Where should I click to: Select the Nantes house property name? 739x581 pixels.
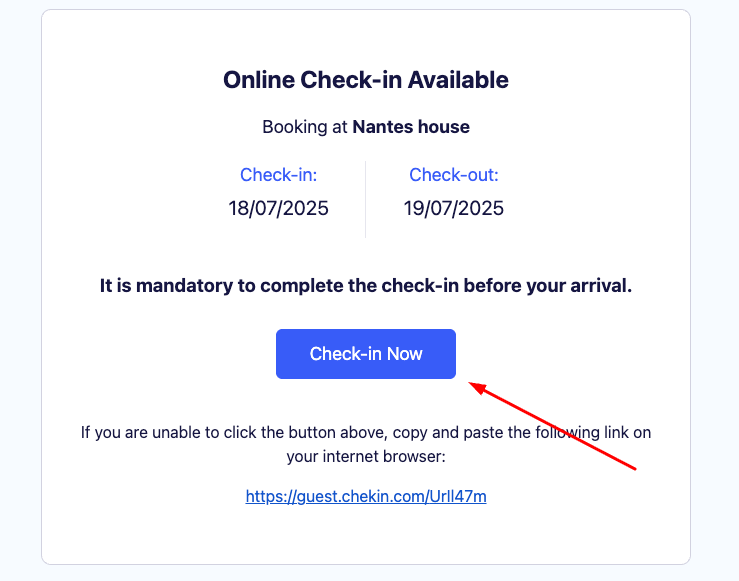(x=411, y=127)
